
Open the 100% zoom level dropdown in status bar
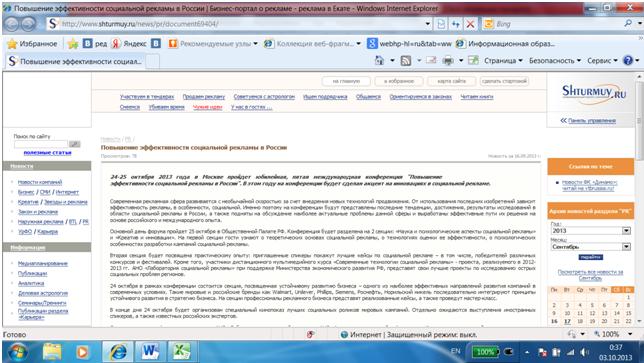[630, 334]
